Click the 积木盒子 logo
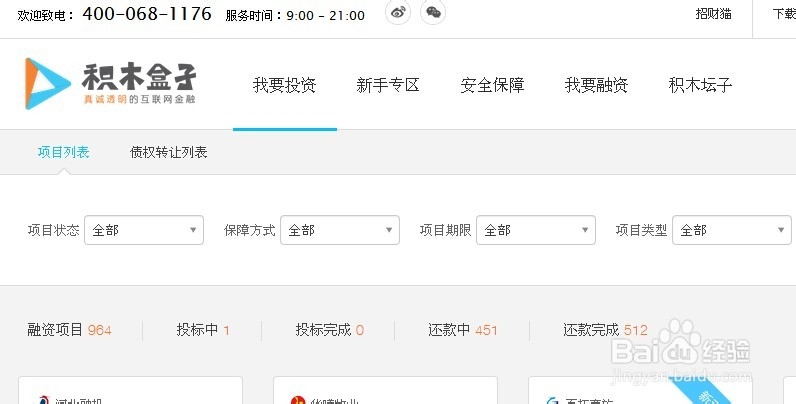The width and height of the screenshot is (796, 404). tap(111, 84)
